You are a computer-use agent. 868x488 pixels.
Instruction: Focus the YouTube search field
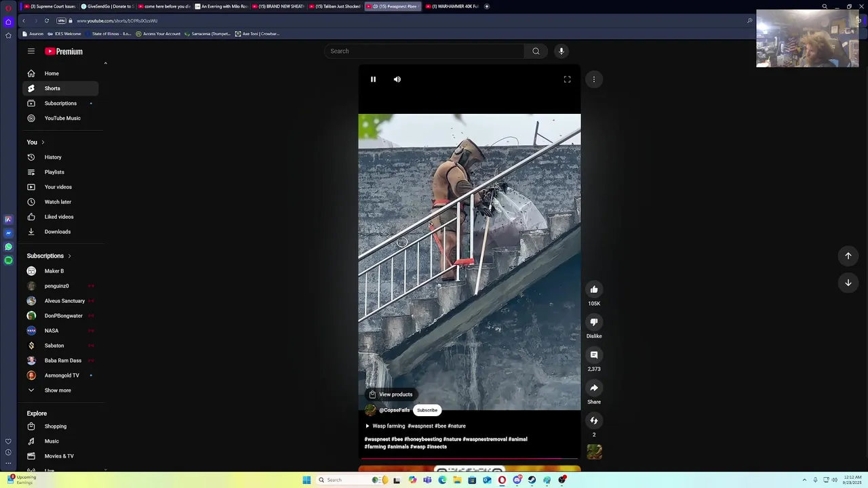click(x=426, y=51)
